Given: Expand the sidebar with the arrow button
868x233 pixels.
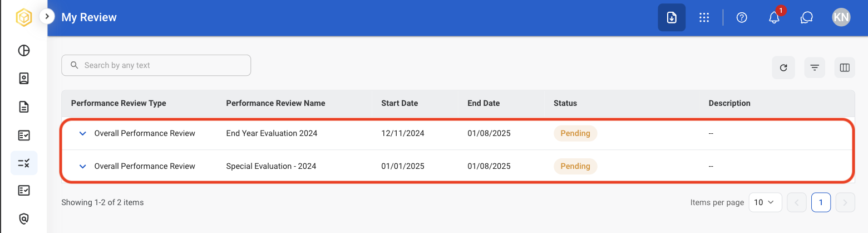Looking at the screenshot, I should (x=47, y=17).
